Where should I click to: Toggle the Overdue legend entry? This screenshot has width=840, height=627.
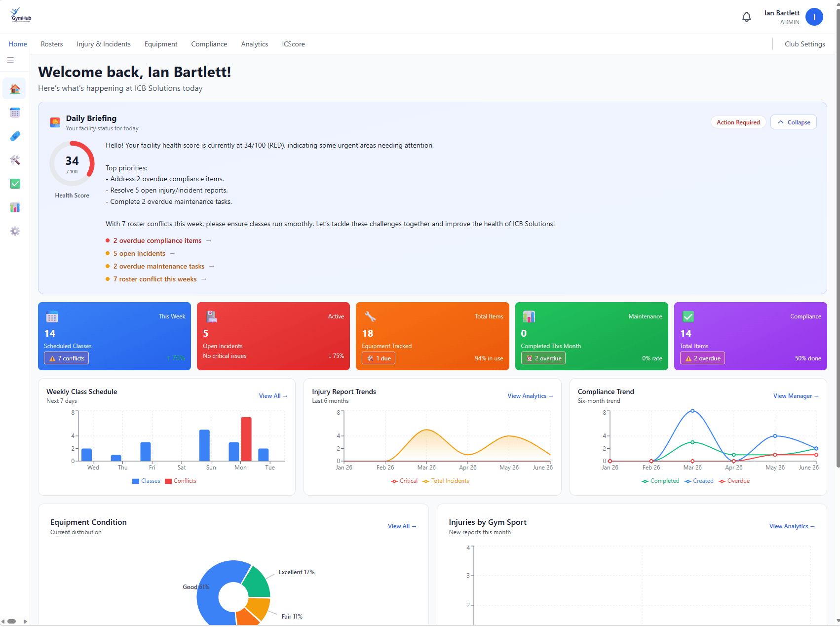point(734,481)
